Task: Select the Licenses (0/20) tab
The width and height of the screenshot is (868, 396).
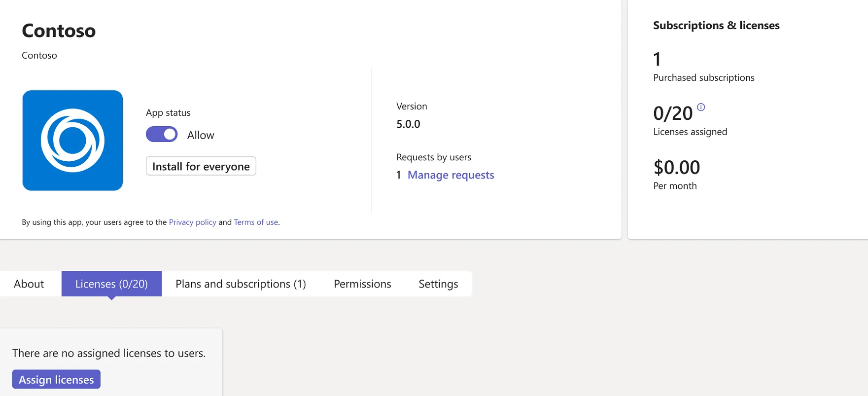Action: (111, 284)
